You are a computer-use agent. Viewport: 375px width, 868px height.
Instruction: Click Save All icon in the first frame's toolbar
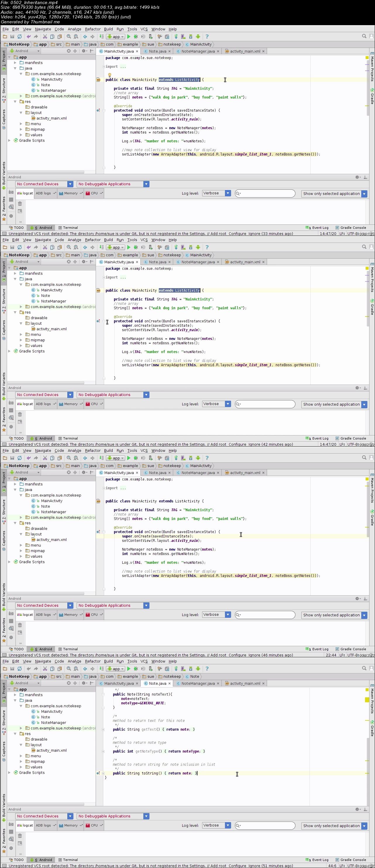pyautogui.click(x=12, y=37)
